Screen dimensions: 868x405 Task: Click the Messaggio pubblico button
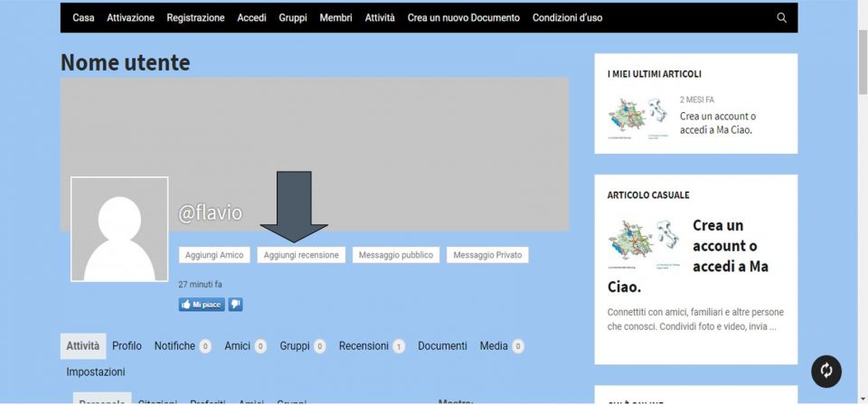pos(396,255)
